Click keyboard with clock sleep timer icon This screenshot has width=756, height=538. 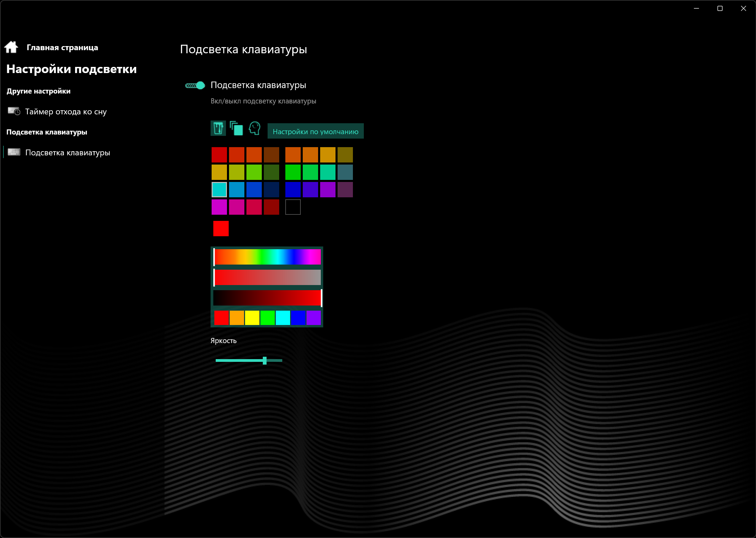[14, 111]
